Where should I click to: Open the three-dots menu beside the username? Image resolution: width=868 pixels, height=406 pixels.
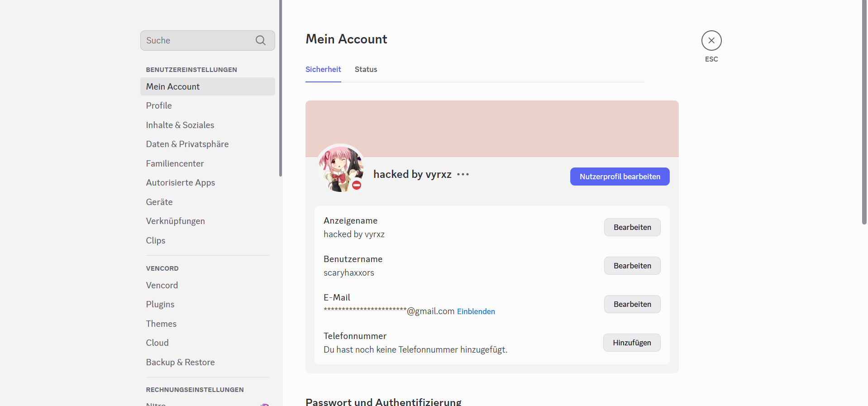click(x=463, y=175)
